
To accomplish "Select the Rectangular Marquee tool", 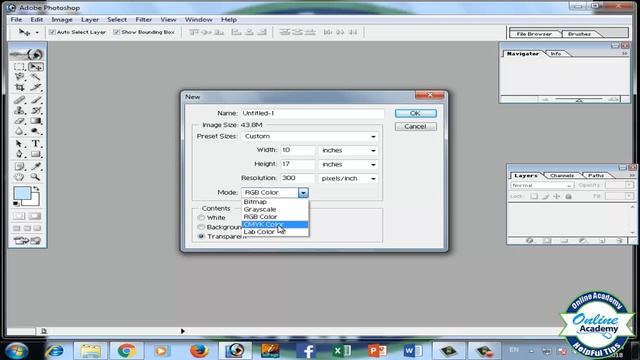I will 19,67.
